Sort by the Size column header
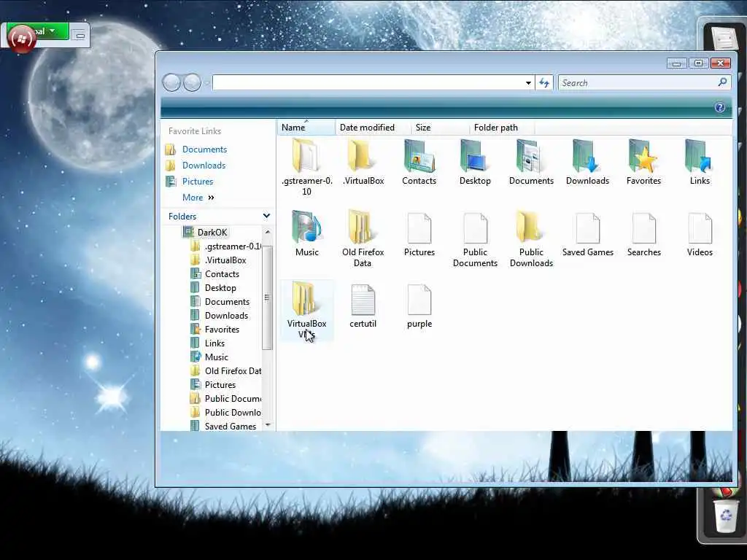The height and width of the screenshot is (560, 747). (x=440, y=128)
